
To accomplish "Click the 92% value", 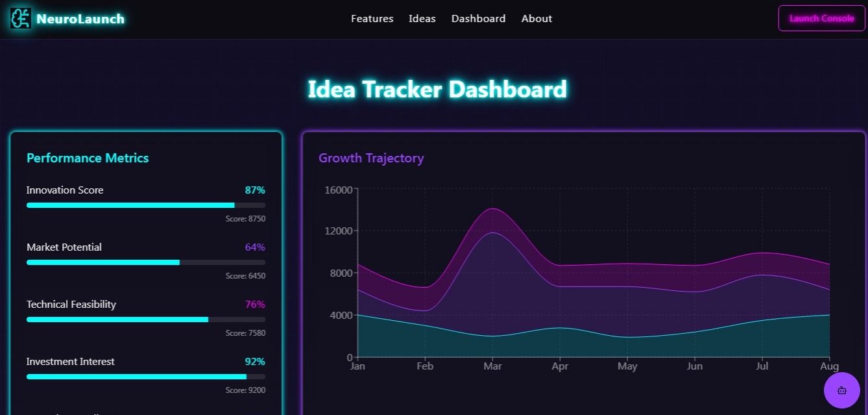I will coord(255,362).
